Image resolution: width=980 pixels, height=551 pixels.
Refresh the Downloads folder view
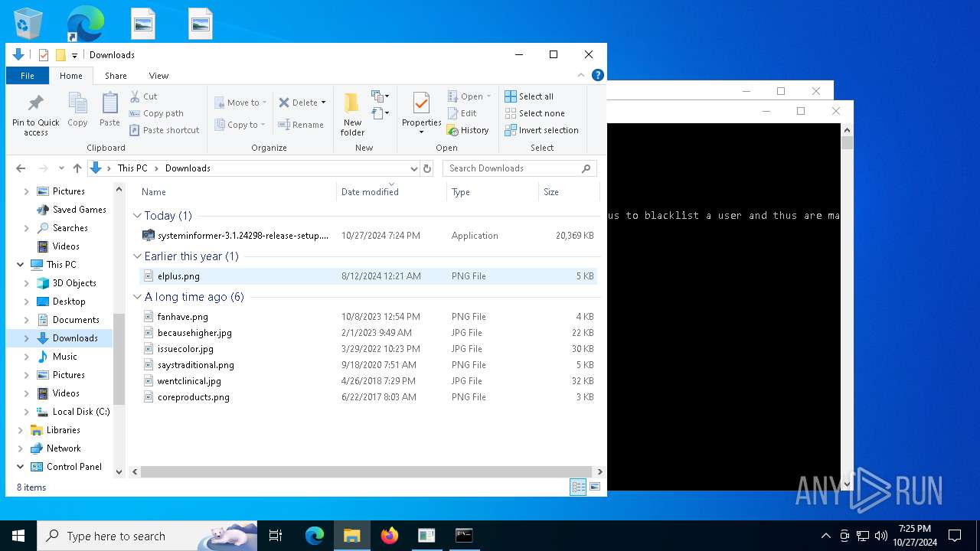pyautogui.click(x=427, y=168)
